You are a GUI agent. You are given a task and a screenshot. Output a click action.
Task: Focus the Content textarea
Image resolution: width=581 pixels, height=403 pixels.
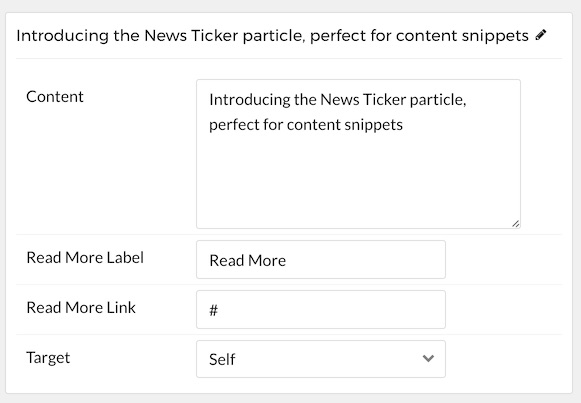(x=358, y=154)
